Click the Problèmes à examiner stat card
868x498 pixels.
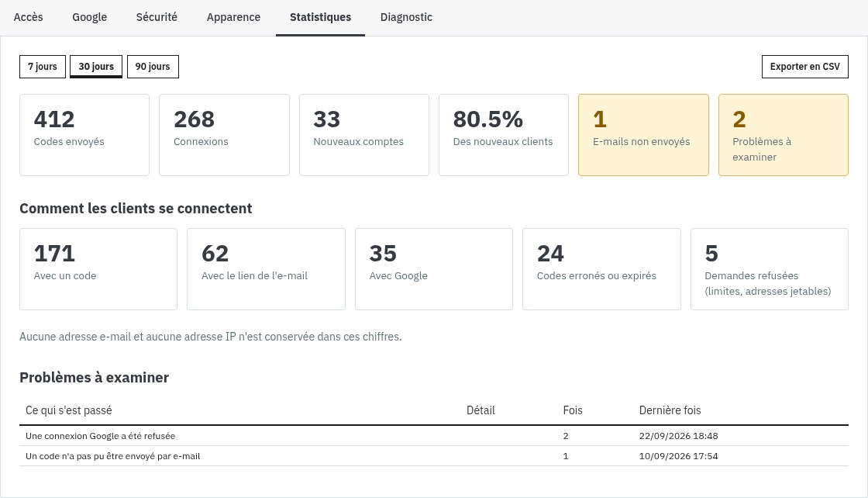pos(784,135)
